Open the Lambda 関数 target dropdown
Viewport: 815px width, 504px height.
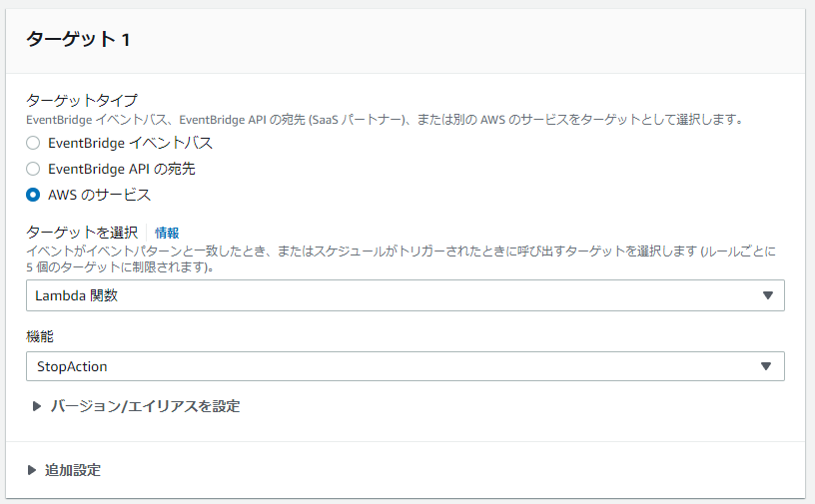(x=405, y=295)
